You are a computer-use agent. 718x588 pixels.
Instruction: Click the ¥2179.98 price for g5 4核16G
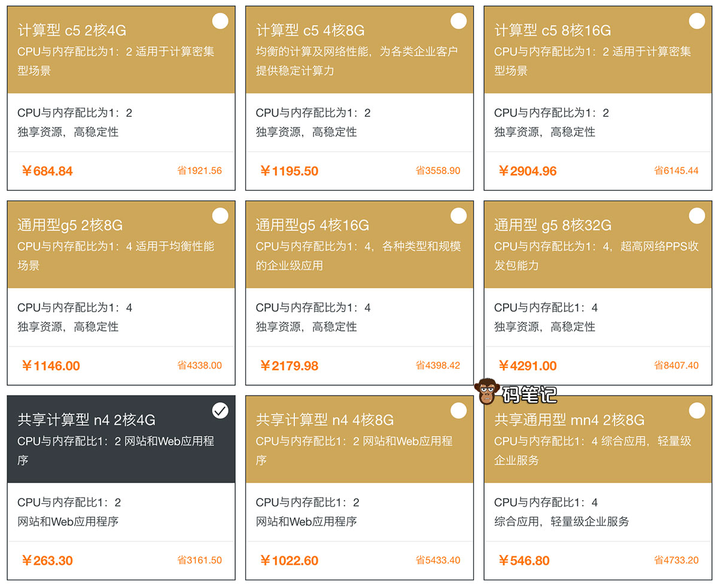289,365
